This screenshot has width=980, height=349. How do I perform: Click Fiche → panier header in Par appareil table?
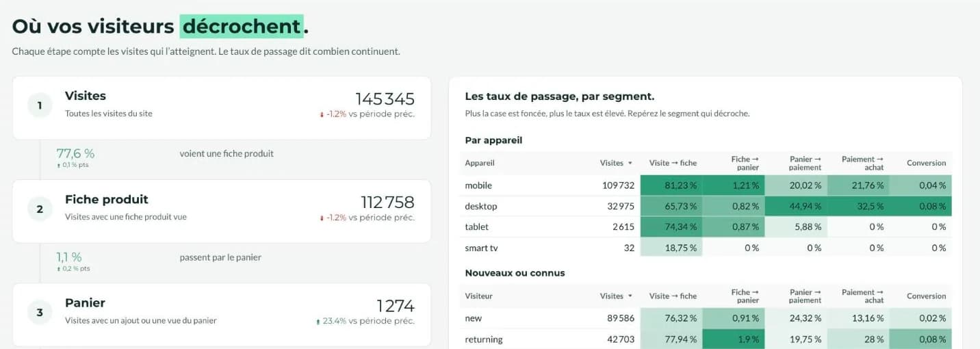point(745,163)
